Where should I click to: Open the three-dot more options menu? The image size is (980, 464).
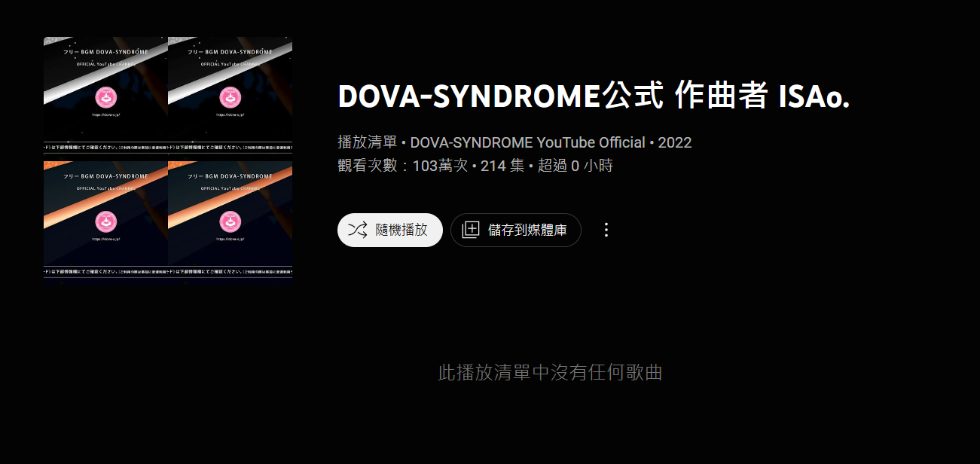606,230
